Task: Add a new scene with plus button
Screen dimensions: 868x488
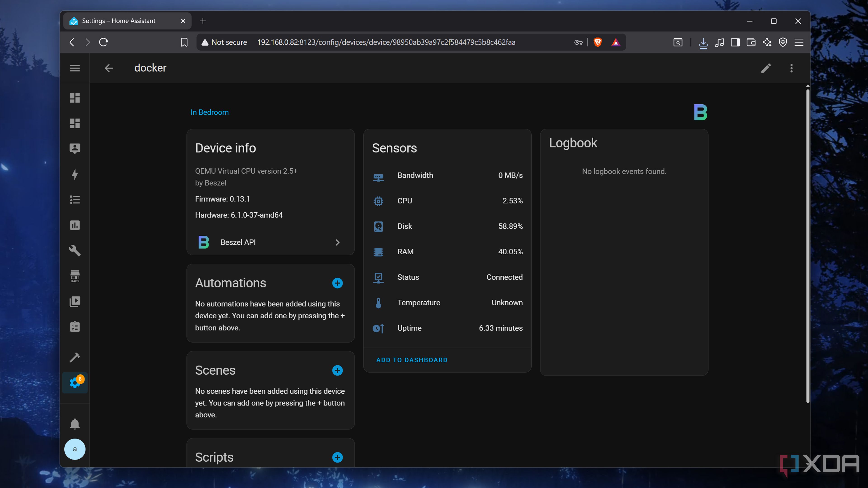Action: 337,370
